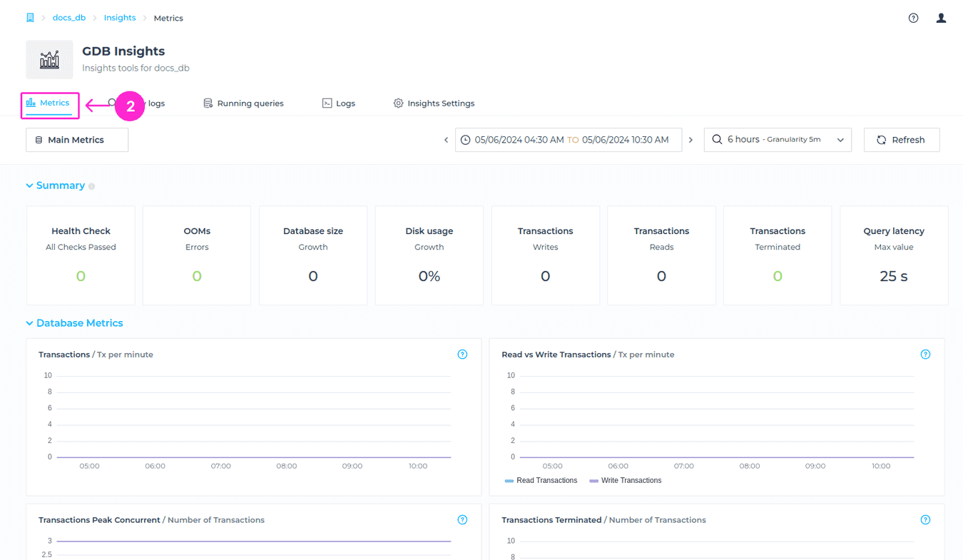Open the help question mark icon in top bar
Screen dimensions: 963x560
coord(913,18)
